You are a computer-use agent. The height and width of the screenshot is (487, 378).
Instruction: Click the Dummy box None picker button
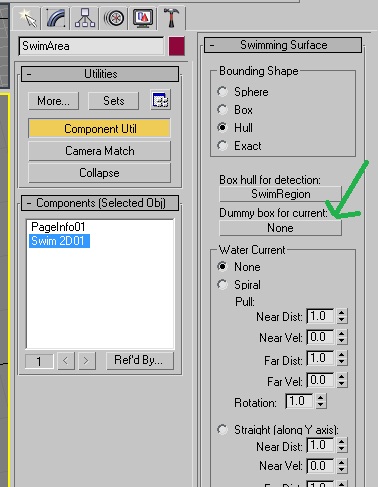click(280, 228)
